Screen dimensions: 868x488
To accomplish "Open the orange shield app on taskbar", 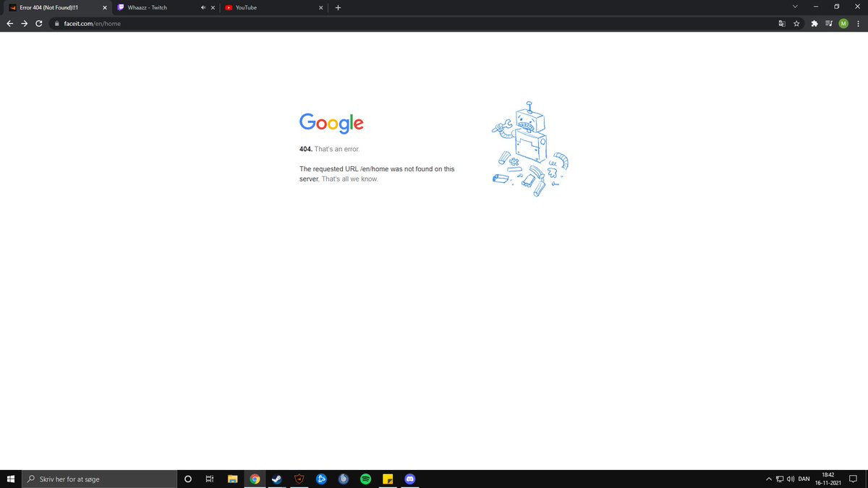I will pos(299,479).
